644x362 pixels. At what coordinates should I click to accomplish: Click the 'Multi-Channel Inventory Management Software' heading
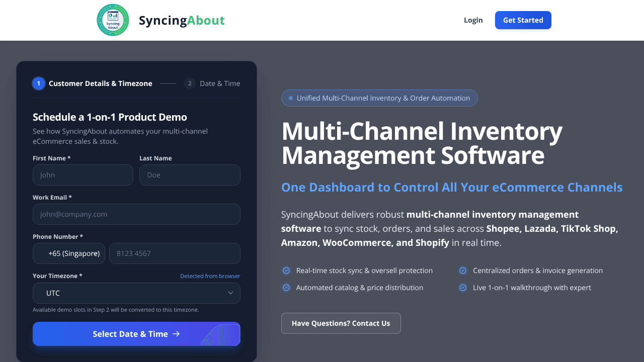[422, 143]
